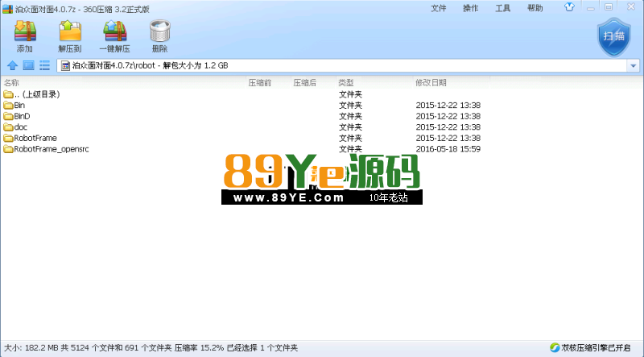This screenshot has width=644, height=357.
Task: Open the 工具 (Tools) menu
Action: (x=503, y=8)
